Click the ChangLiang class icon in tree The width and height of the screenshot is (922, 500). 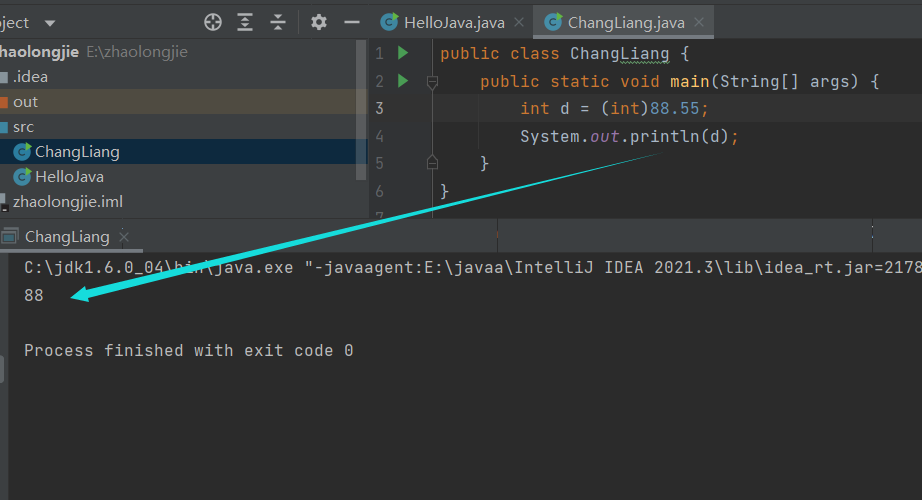22,152
